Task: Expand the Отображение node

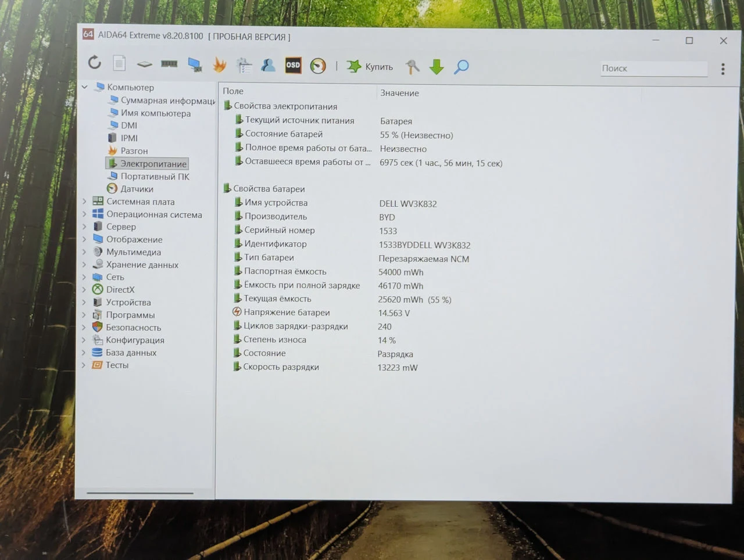Action: pyautogui.click(x=84, y=239)
